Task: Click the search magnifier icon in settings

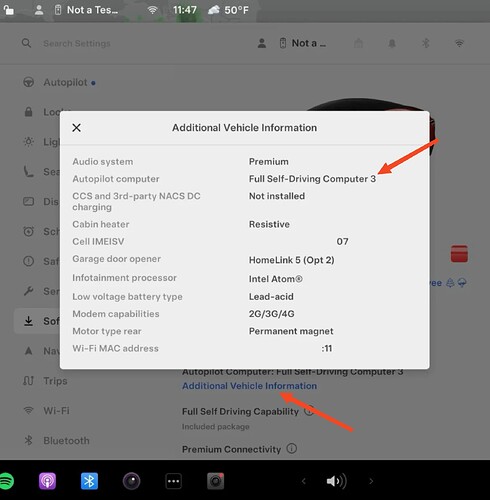Action: pos(26,43)
